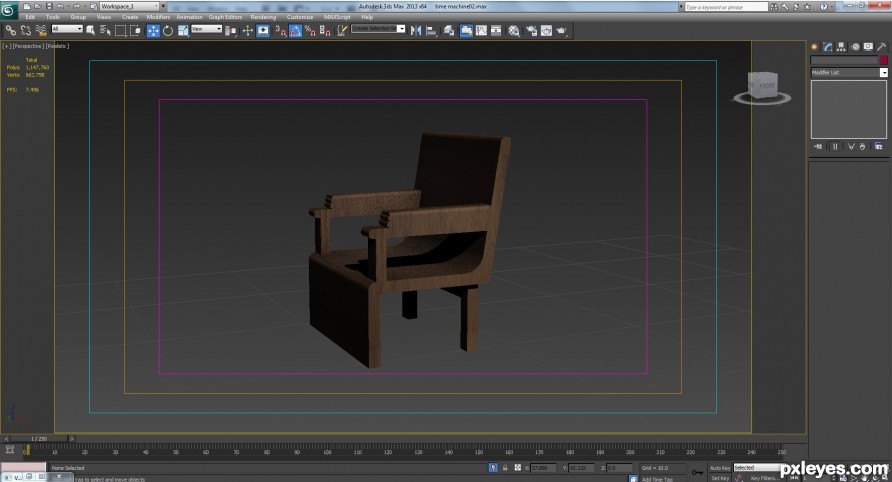Activate the Select and Rotate tool
Image resolution: width=892 pixels, height=482 pixels.
click(168, 31)
